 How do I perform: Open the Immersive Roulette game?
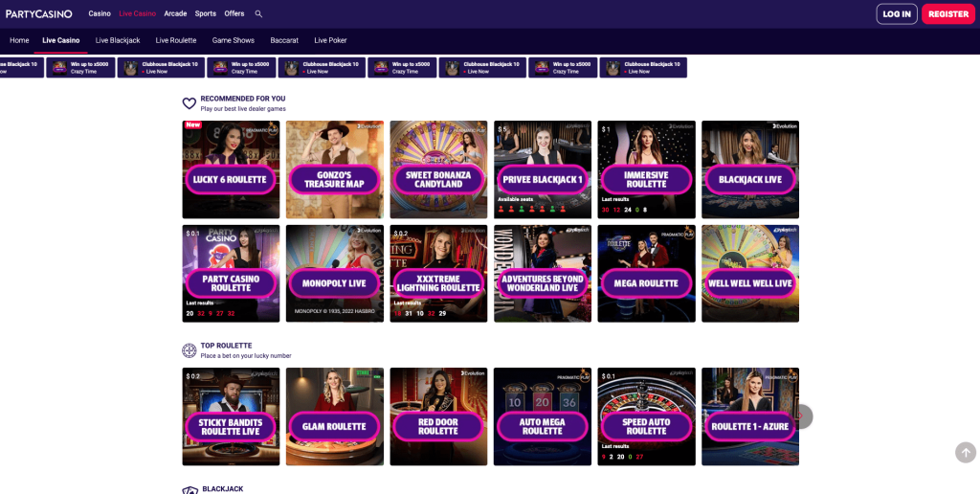[x=646, y=169]
